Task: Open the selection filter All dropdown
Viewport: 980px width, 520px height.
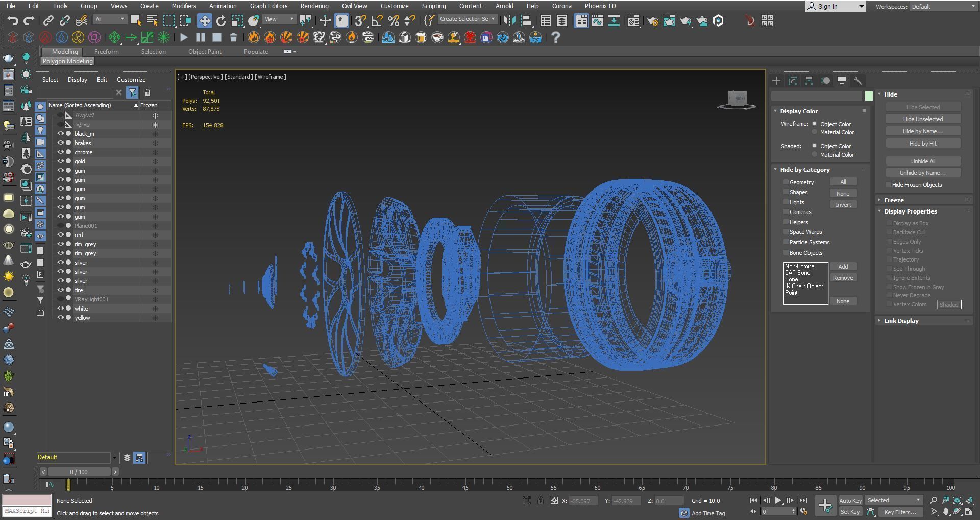Action: [x=110, y=19]
